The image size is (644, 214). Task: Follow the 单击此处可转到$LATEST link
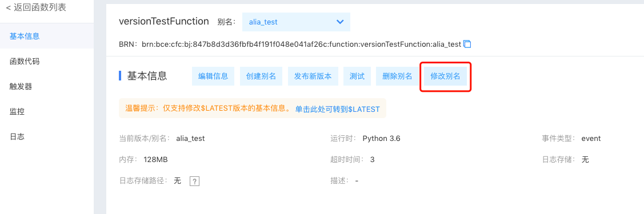(x=338, y=109)
